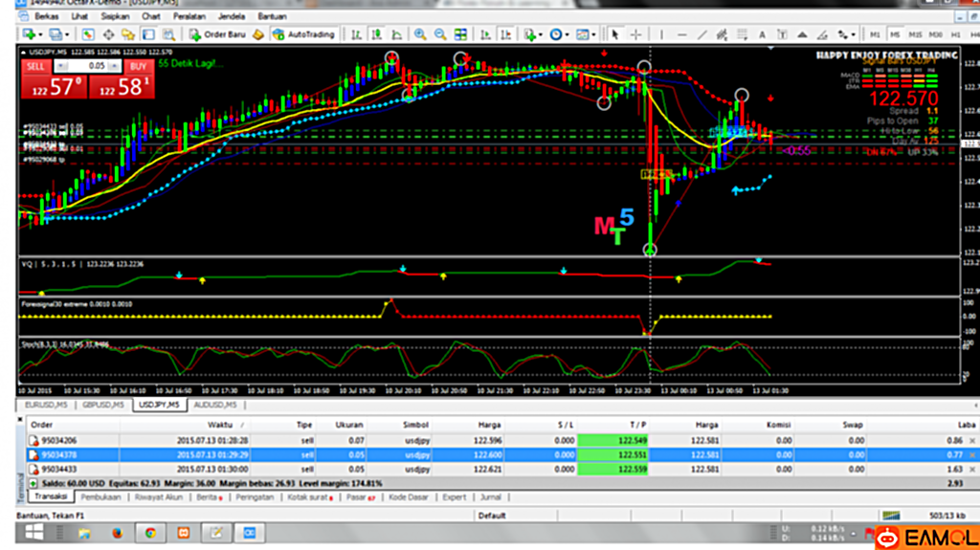Switch chart to bar chart style
Viewport: 980px width, 550px height.
point(356,34)
